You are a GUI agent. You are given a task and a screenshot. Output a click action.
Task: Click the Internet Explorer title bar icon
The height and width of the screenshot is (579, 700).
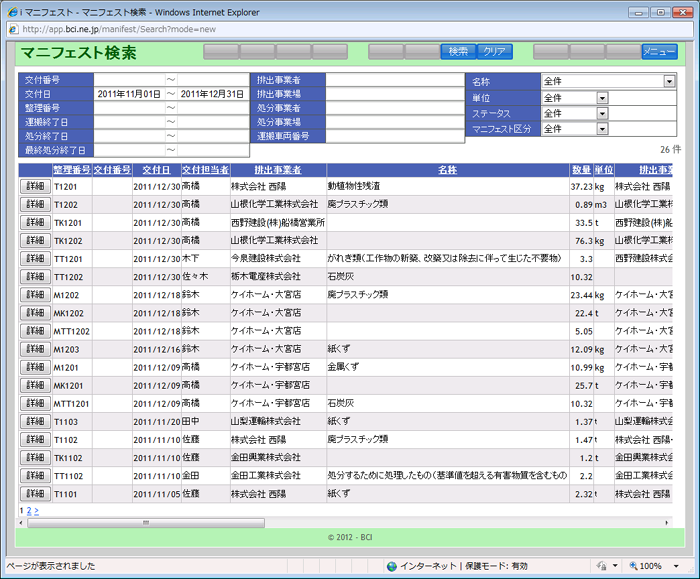coord(13,12)
